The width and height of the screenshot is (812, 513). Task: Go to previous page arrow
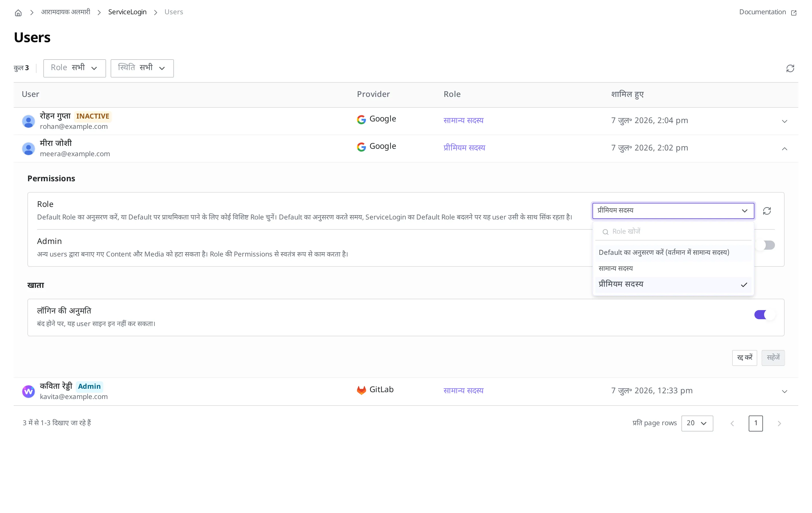[x=732, y=423]
